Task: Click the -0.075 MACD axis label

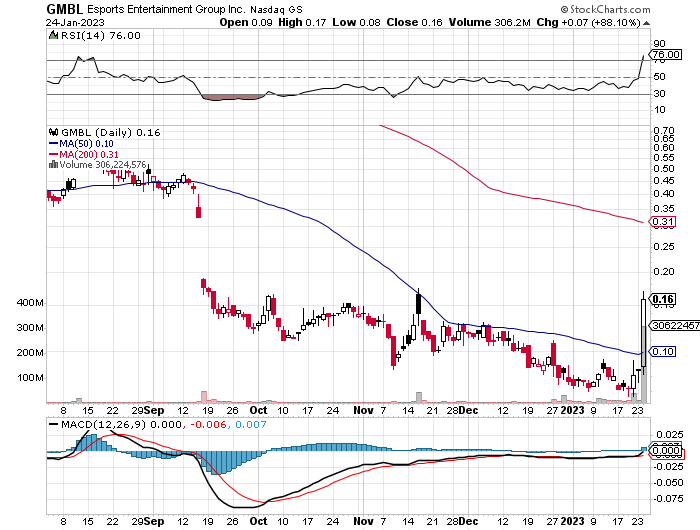Action: pos(668,499)
